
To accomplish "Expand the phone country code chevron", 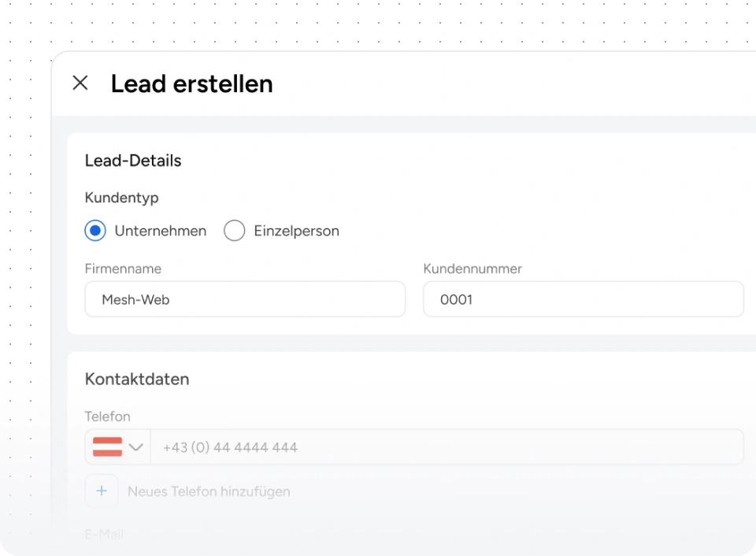I will pyautogui.click(x=135, y=447).
